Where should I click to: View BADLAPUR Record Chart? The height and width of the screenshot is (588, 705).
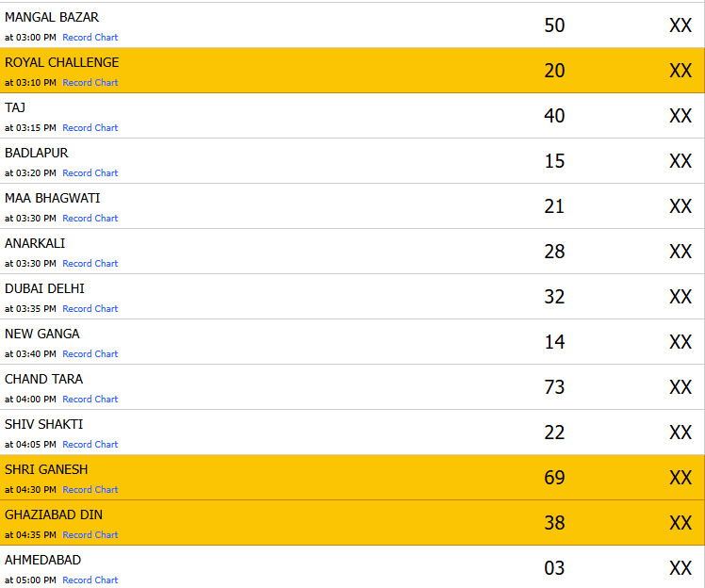click(90, 173)
